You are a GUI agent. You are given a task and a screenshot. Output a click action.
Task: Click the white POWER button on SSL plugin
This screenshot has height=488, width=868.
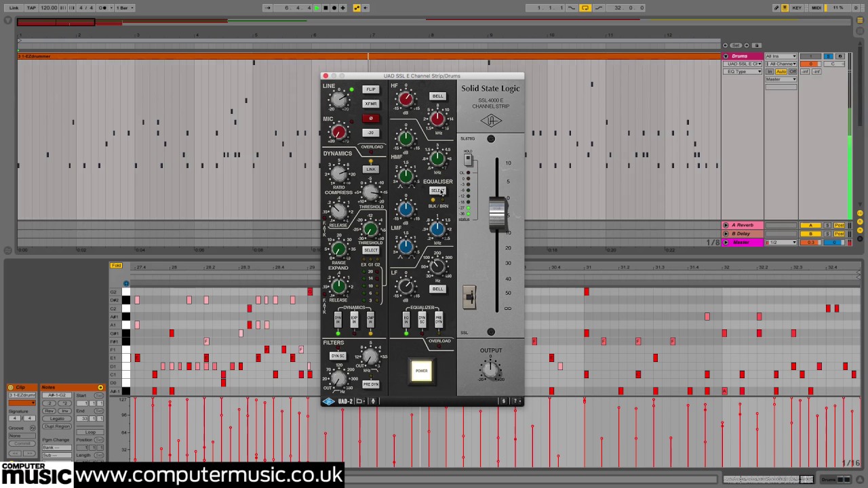tap(422, 371)
